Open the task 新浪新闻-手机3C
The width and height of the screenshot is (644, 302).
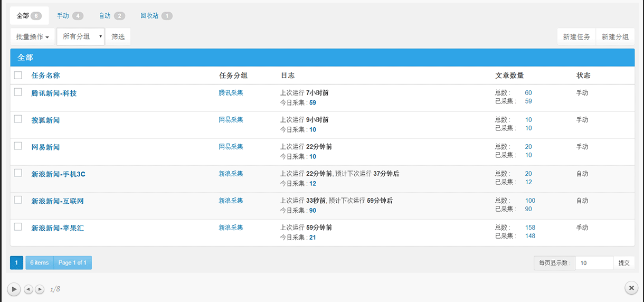[x=58, y=174]
